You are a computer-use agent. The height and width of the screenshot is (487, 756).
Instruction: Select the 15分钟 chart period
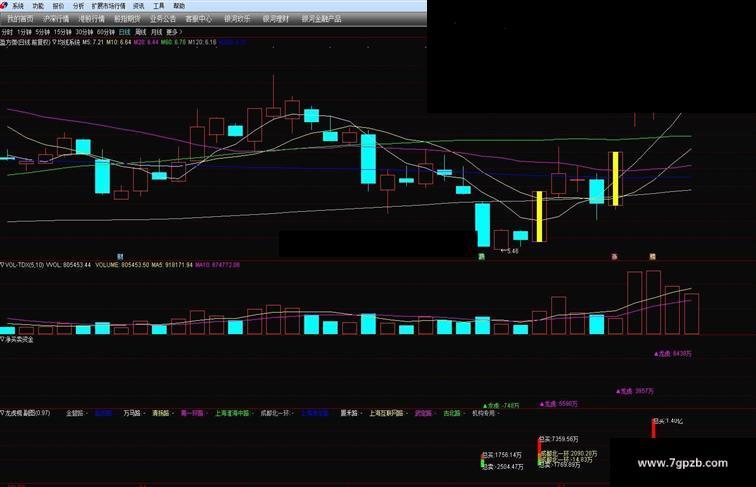click(63, 32)
